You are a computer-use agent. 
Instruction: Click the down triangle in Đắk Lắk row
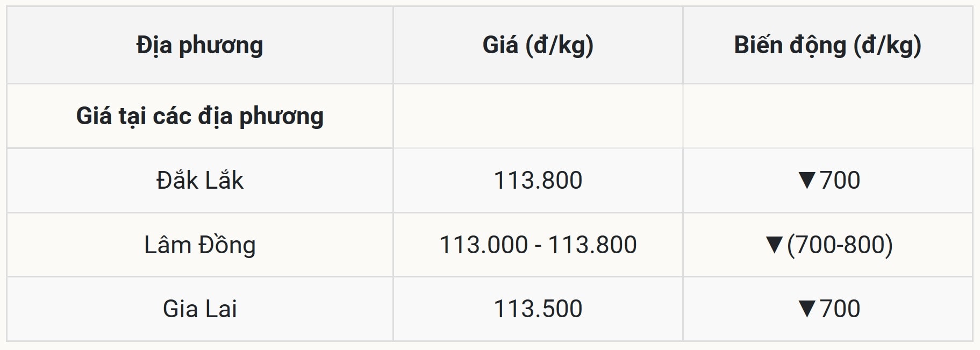pos(807,180)
